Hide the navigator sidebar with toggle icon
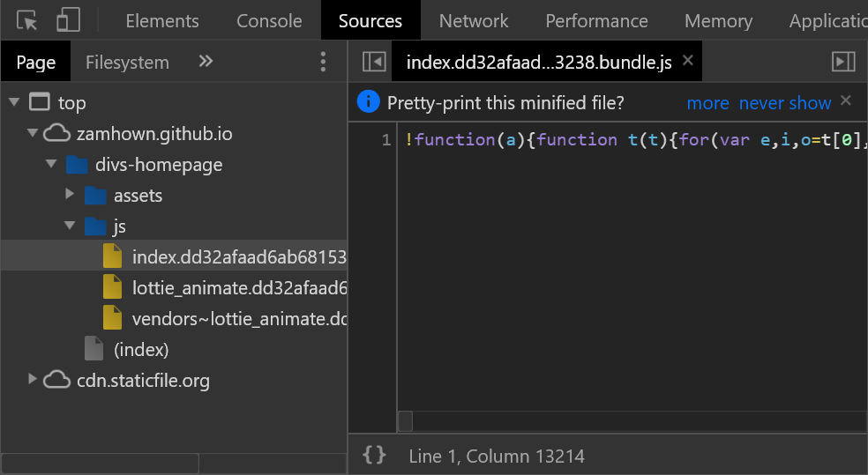Screen dimensions: 868x475 tap(374, 62)
